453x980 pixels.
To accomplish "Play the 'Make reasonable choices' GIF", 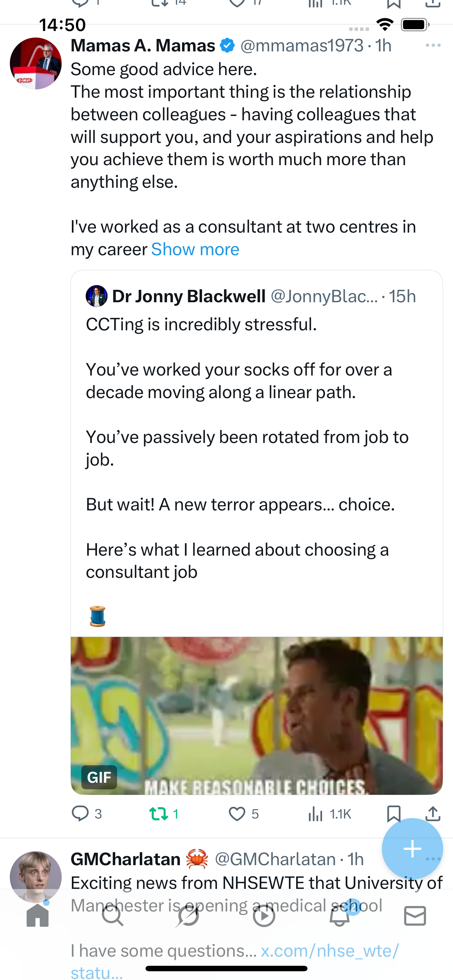I will [256, 715].
